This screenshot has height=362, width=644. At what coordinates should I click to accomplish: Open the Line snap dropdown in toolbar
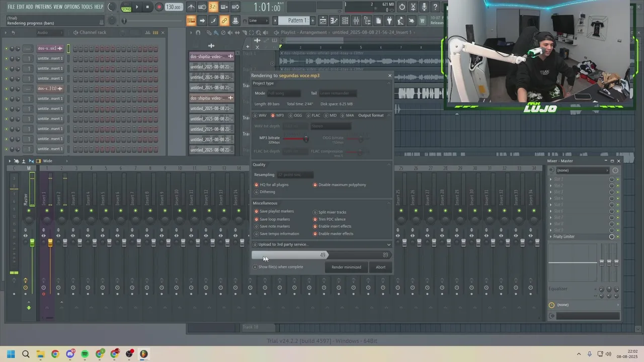[259, 21]
